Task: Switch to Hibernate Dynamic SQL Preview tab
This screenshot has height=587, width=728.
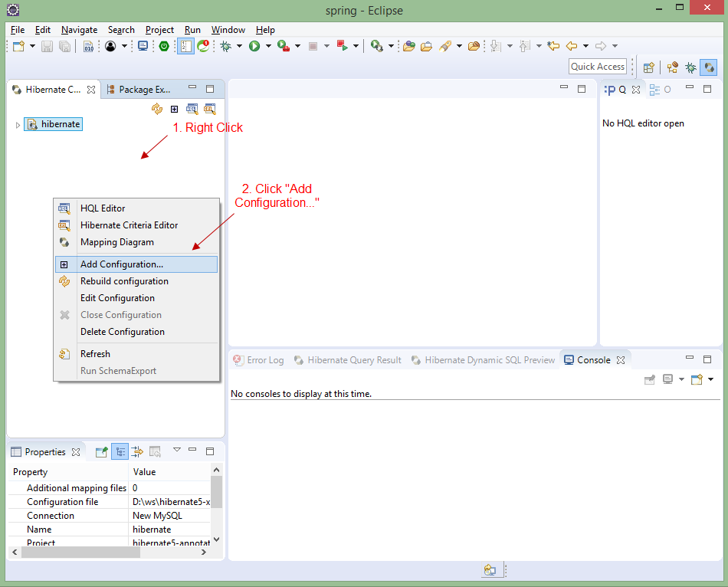Action: click(484, 360)
